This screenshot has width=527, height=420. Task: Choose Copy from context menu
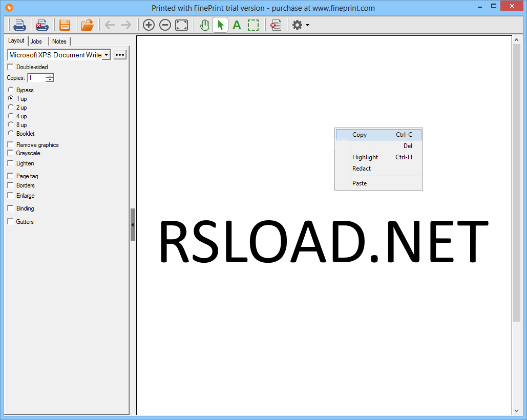378,135
